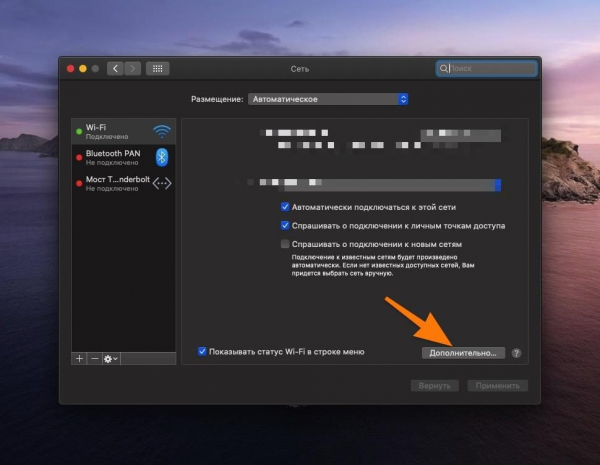The height and width of the screenshot is (465, 600).
Task: Click the 'Сеть' window title
Action: [x=300, y=69]
